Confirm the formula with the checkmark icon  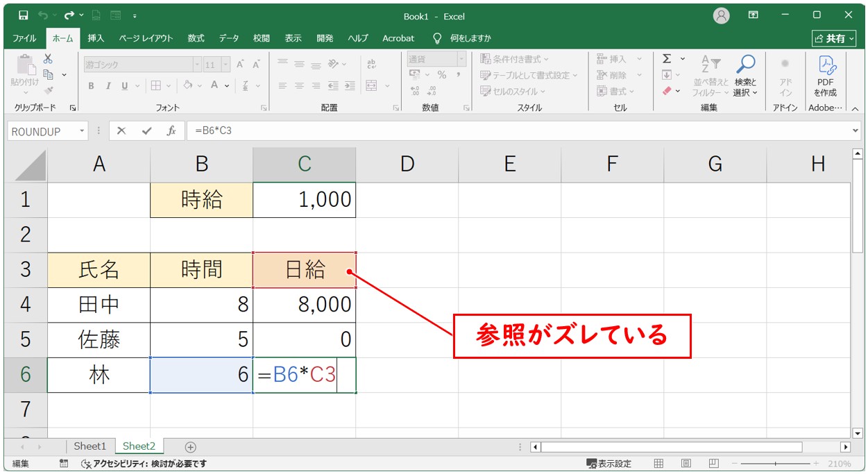(146, 131)
